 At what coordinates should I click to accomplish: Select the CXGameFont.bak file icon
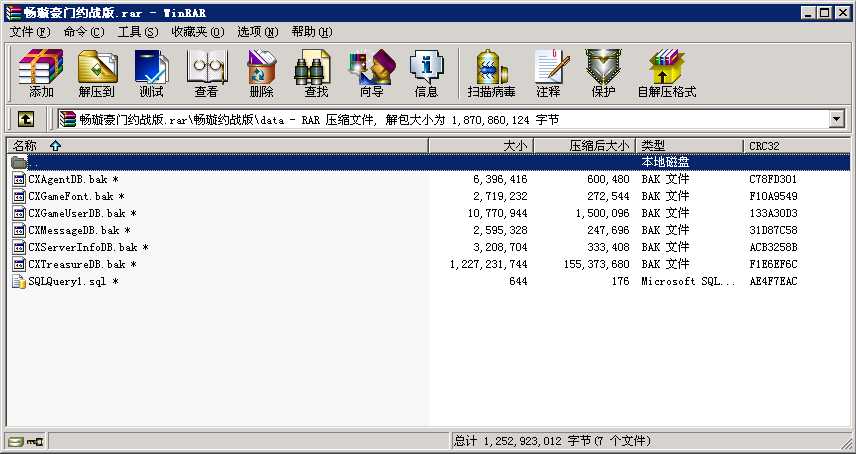pos(19,196)
